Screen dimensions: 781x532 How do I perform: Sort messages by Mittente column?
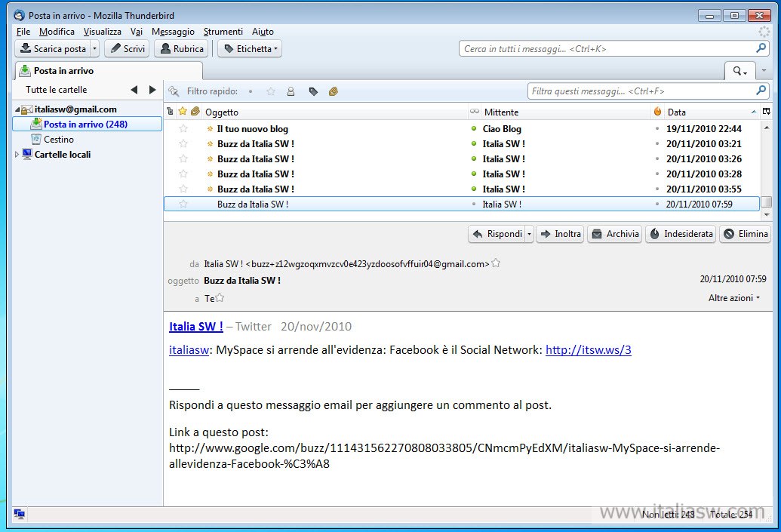click(x=566, y=112)
